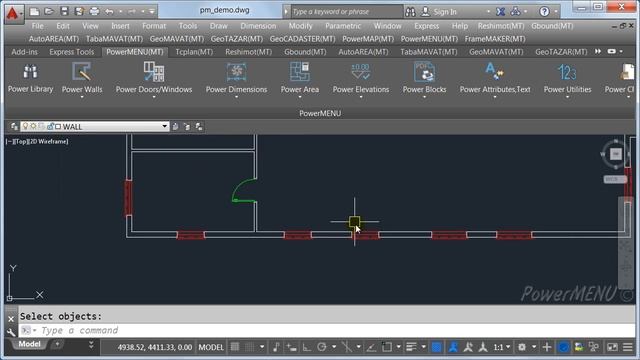Toggle object snap tracking in status bar
Viewport: 640px width, 360px height.
click(x=371, y=347)
